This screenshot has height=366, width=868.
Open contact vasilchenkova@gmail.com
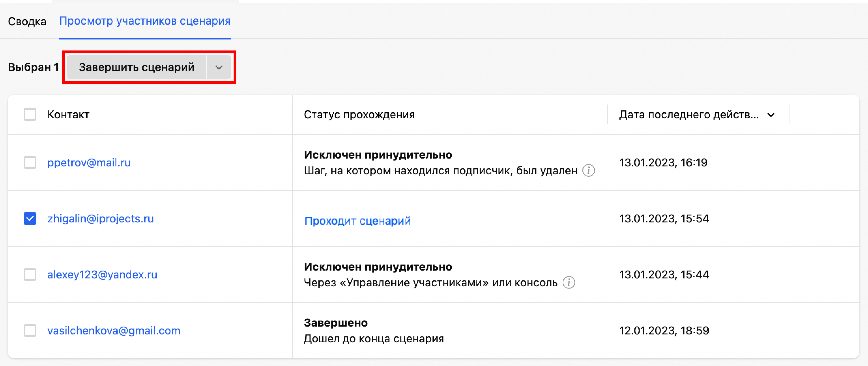pos(114,331)
